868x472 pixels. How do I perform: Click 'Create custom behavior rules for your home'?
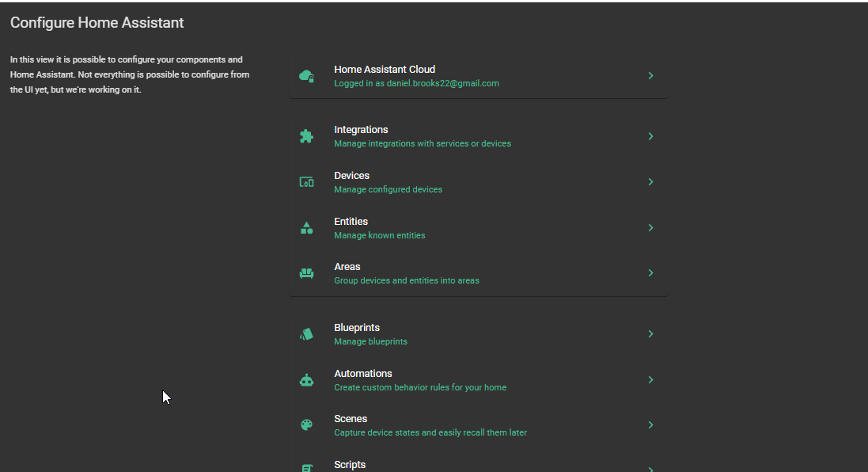420,388
